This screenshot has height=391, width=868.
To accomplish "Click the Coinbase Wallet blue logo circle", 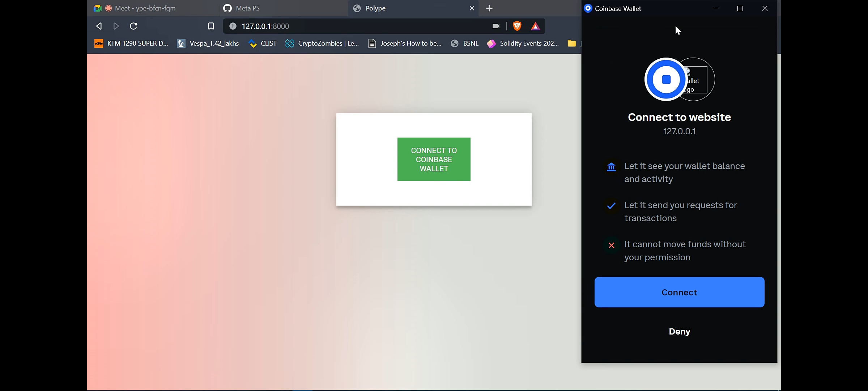I will 666,79.
